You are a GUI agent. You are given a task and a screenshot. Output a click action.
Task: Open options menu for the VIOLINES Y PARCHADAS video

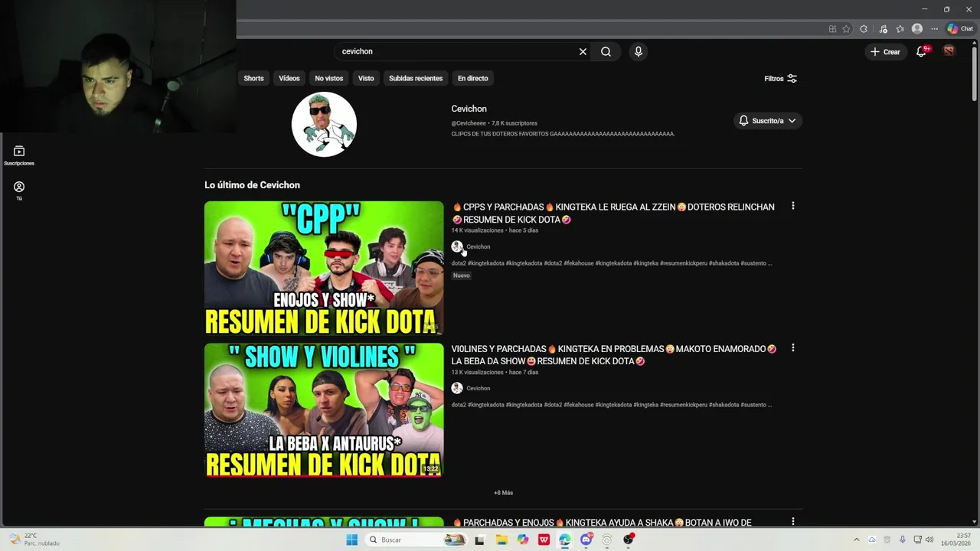click(x=792, y=347)
